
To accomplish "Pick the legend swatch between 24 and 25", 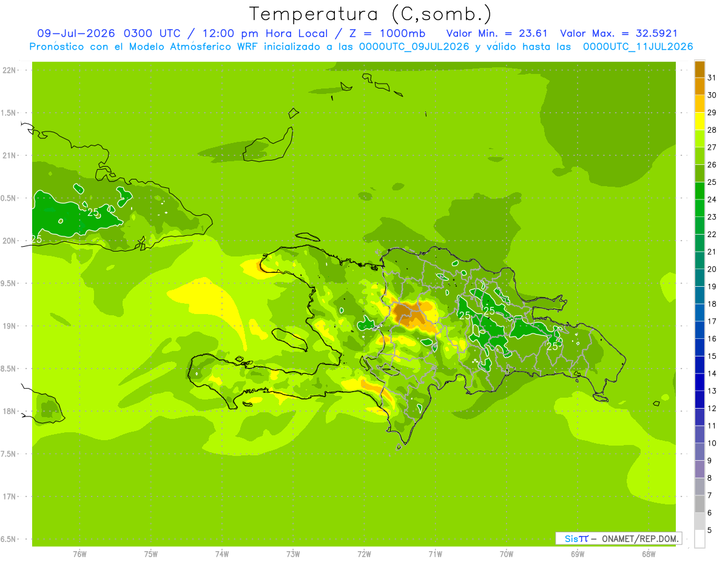I will pyautogui.click(x=699, y=191).
